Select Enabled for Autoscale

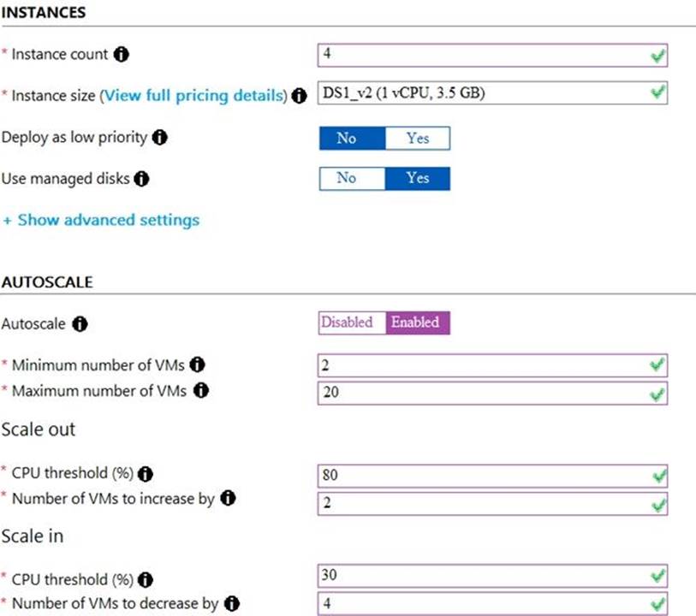point(415,323)
